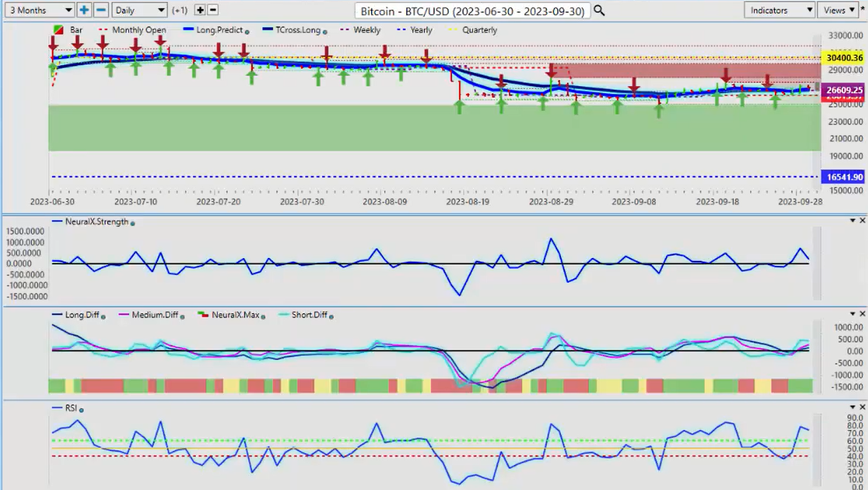
Task: Click the RSI legend entry
Action: (x=66, y=408)
